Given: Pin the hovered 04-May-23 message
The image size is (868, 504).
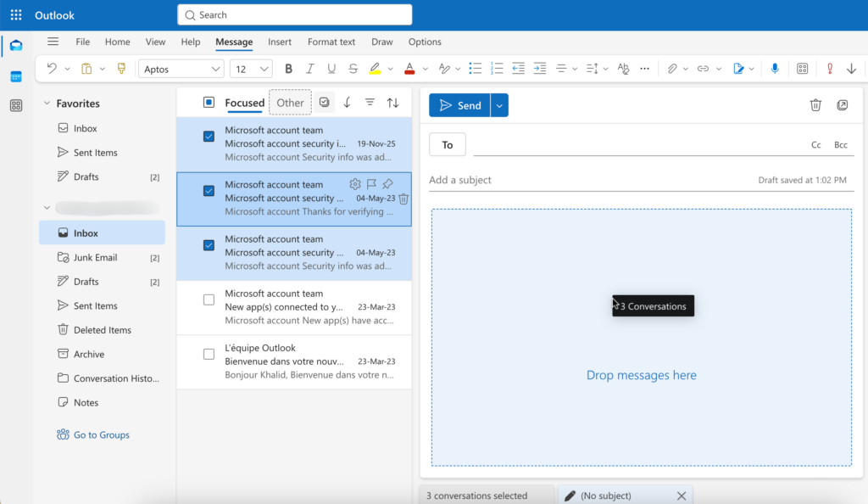Looking at the screenshot, I should 388,184.
